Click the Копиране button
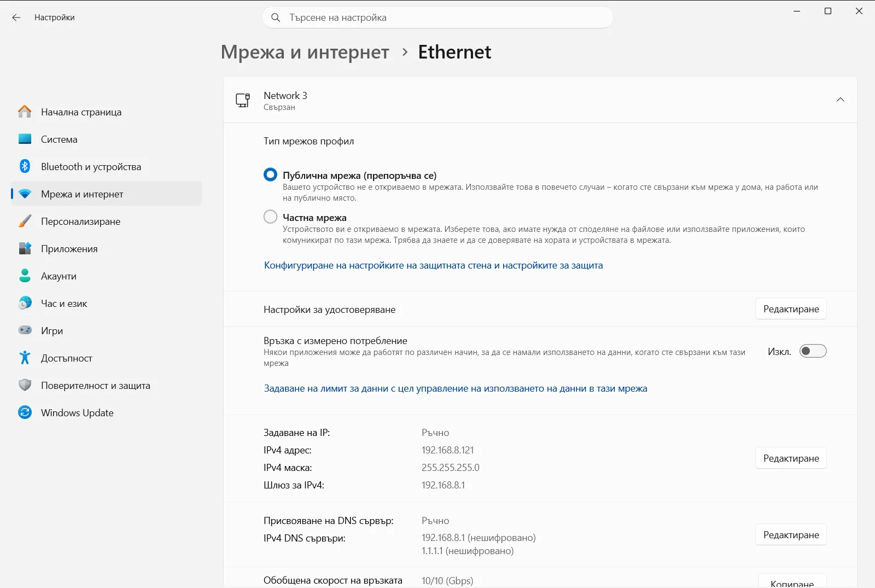 [x=792, y=581]
